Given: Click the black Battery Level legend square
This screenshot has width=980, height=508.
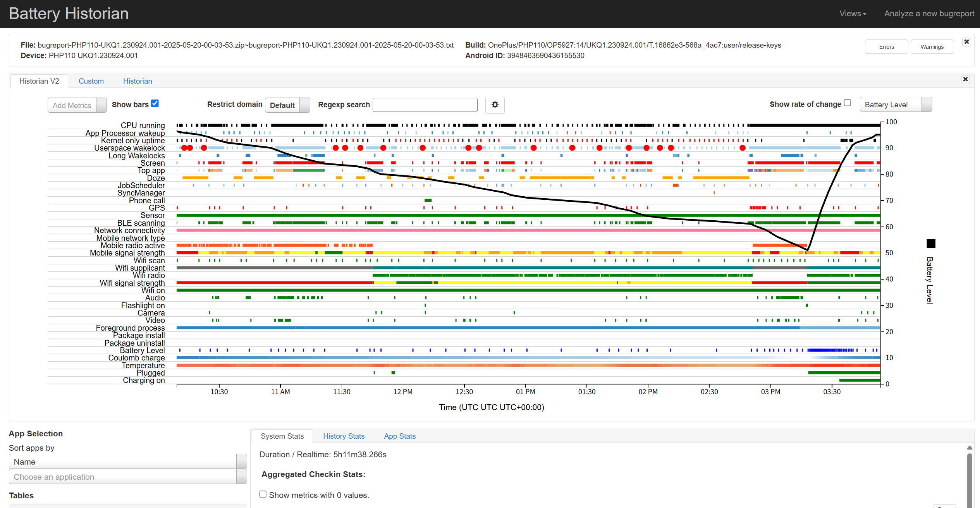Looking at the screenshot, I should (931, 244).
